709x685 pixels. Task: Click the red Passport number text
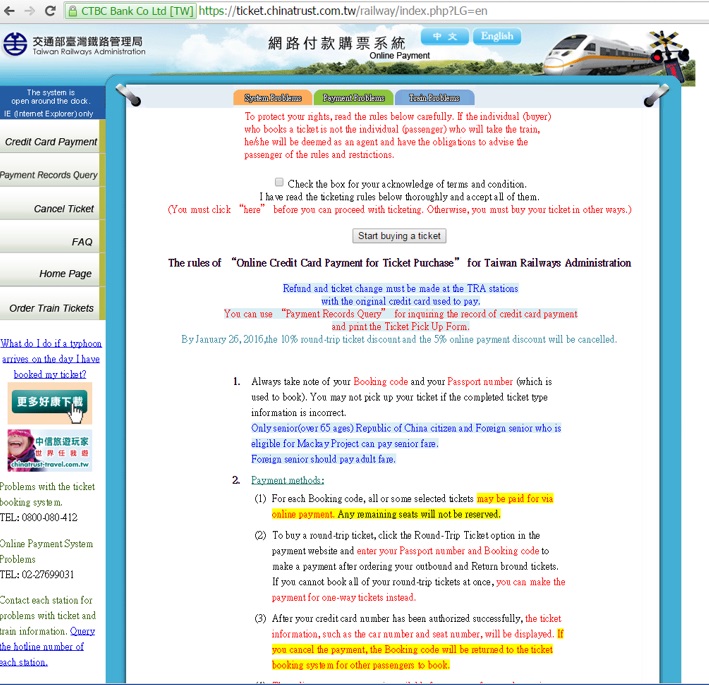tap(480, 381)
